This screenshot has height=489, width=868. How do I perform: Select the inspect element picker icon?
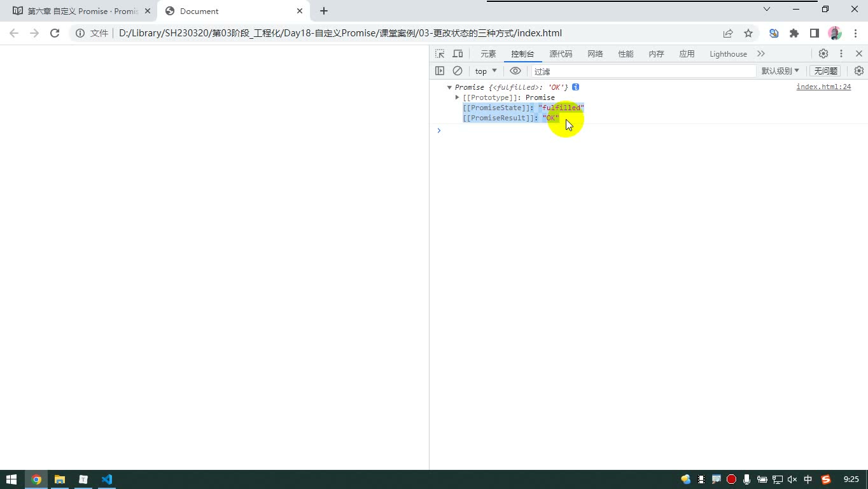pos(440,54)
